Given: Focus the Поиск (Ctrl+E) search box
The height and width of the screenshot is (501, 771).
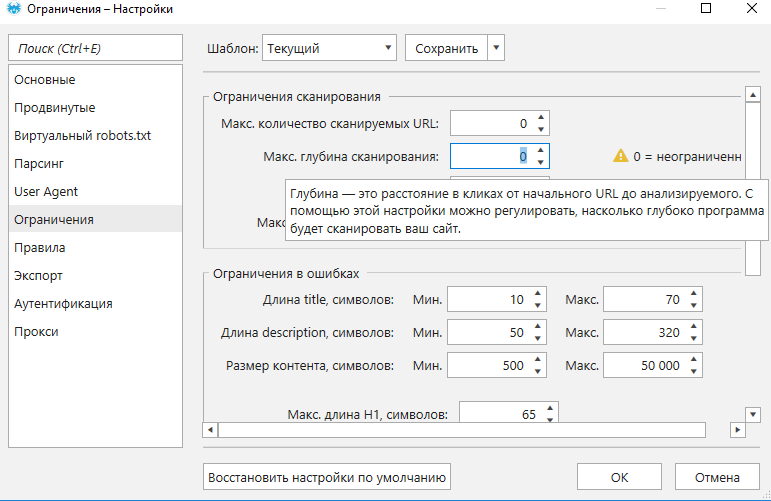Looking at the screenshot, I should [95, 48].
